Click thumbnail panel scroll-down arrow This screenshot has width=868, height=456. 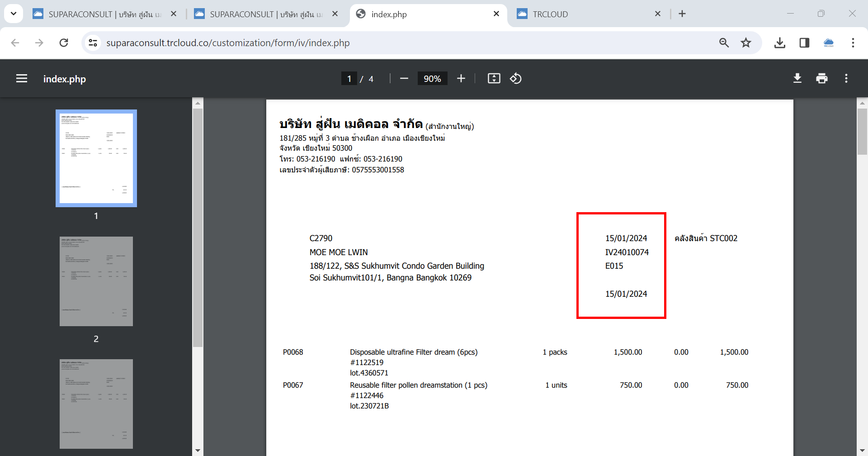pos(198,451)
